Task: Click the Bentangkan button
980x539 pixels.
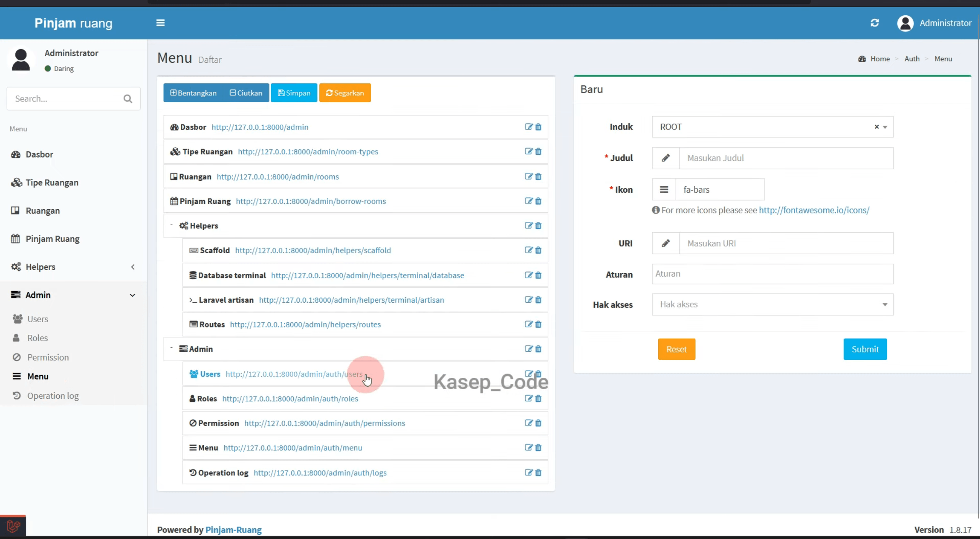Action: pos(193,93)
